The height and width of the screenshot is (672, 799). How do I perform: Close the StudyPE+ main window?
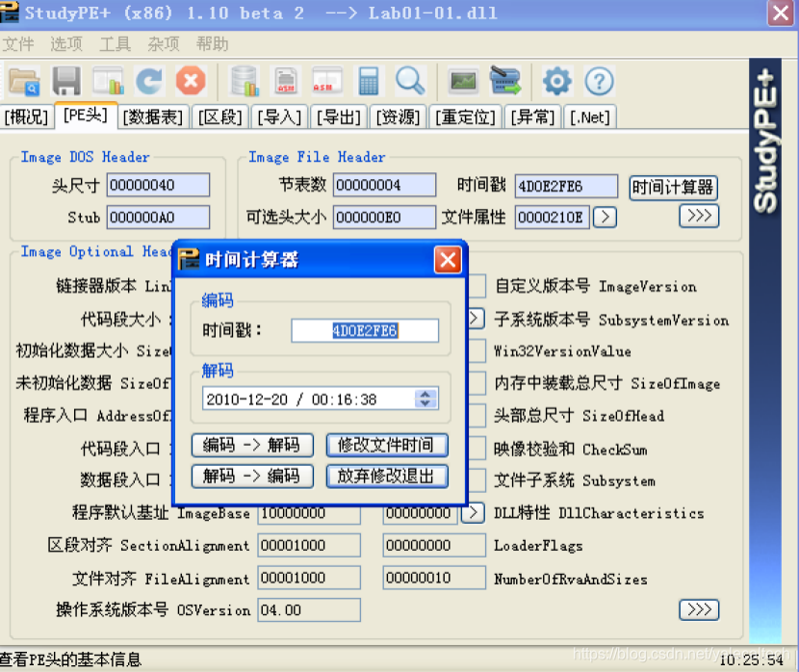780,13
